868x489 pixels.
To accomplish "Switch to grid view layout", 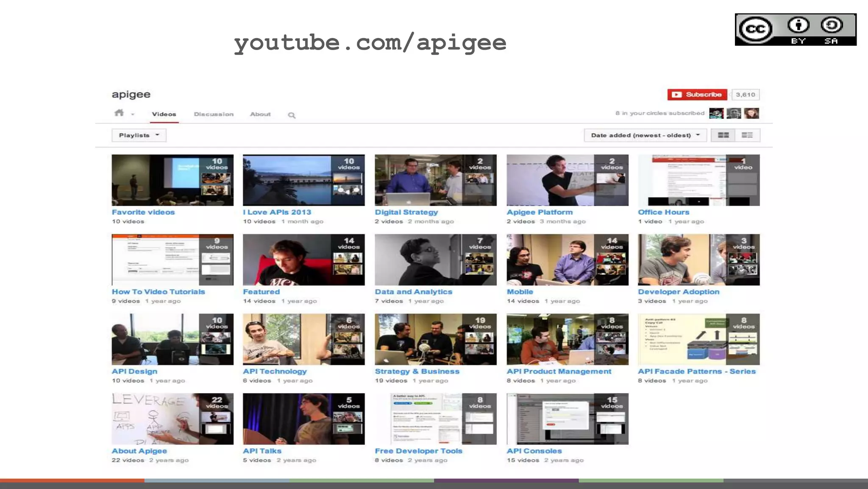I will [x=723, y=135].
